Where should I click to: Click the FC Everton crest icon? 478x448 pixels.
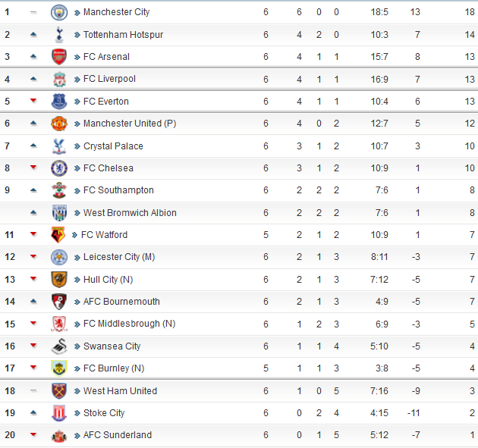coord(59,102)
